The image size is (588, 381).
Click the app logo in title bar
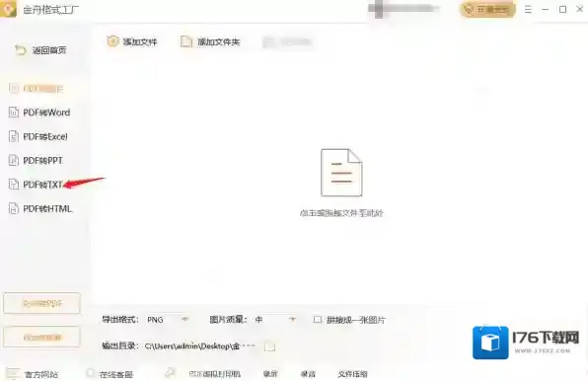(x=8, y=9)
